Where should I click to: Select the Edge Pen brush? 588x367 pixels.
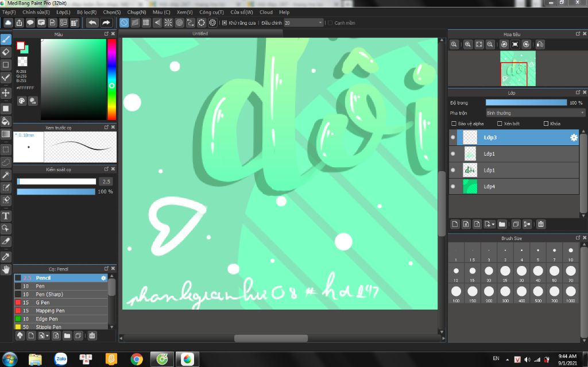(x=61, y=319)
